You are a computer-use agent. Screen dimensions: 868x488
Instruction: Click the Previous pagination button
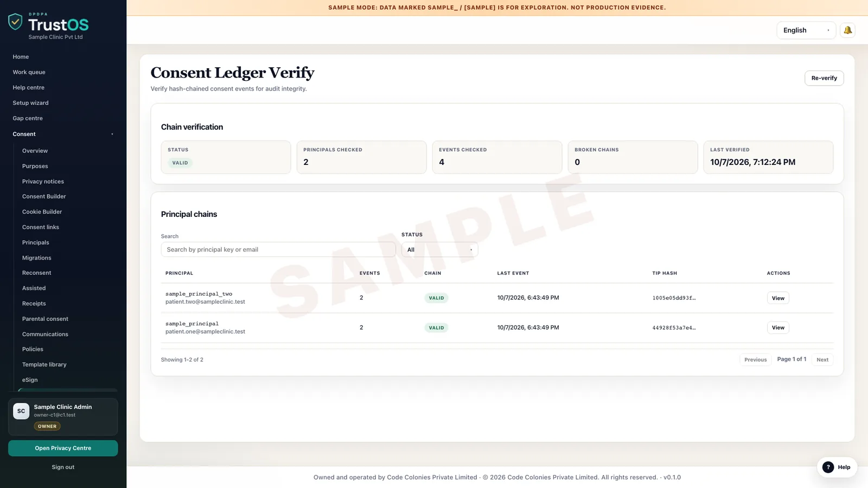click(x=755, y=359)
